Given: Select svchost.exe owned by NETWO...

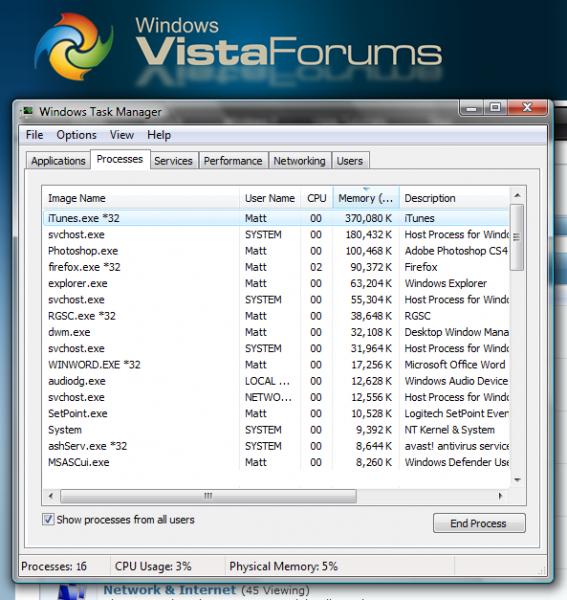Looking at the screenshot, I should pyautogui.click(x=276, y=397).
